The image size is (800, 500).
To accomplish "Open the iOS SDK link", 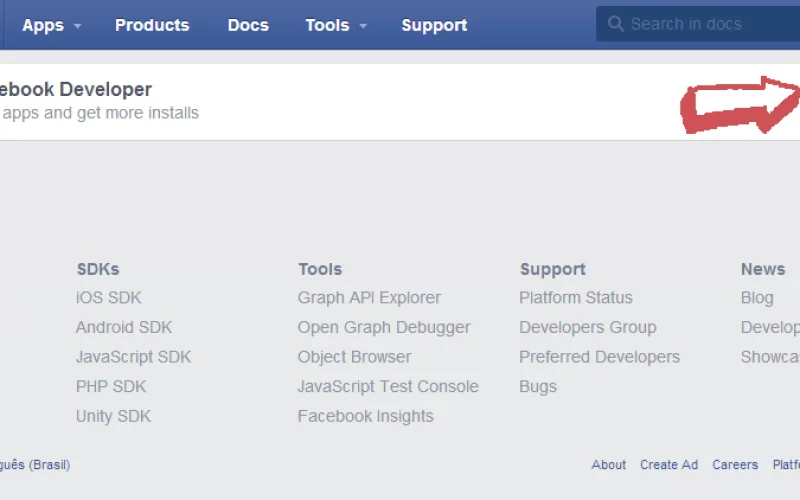I will [109, 297].
